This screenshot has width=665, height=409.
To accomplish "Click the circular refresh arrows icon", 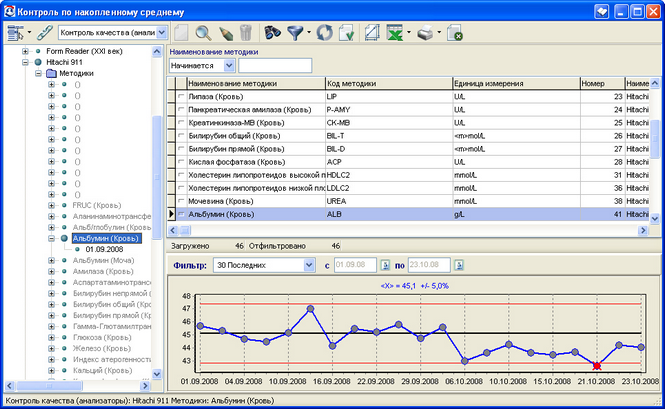I will click(325, 33).
